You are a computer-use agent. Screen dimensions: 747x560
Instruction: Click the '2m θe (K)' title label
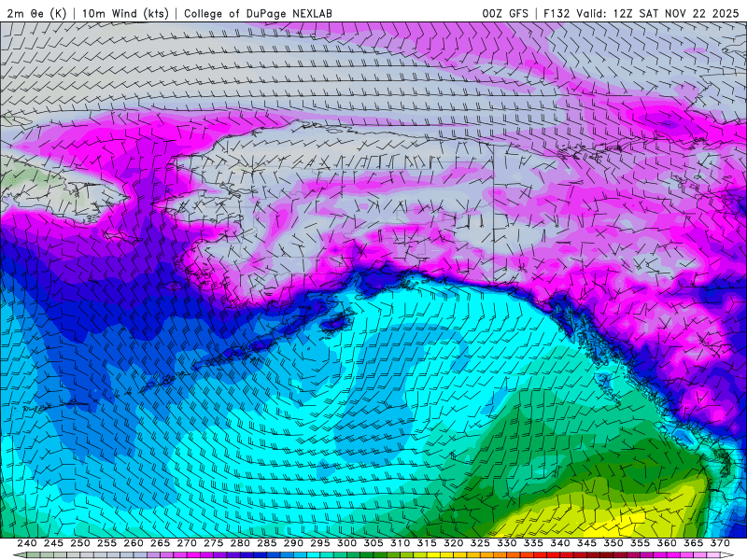click(x=36, y=13)
